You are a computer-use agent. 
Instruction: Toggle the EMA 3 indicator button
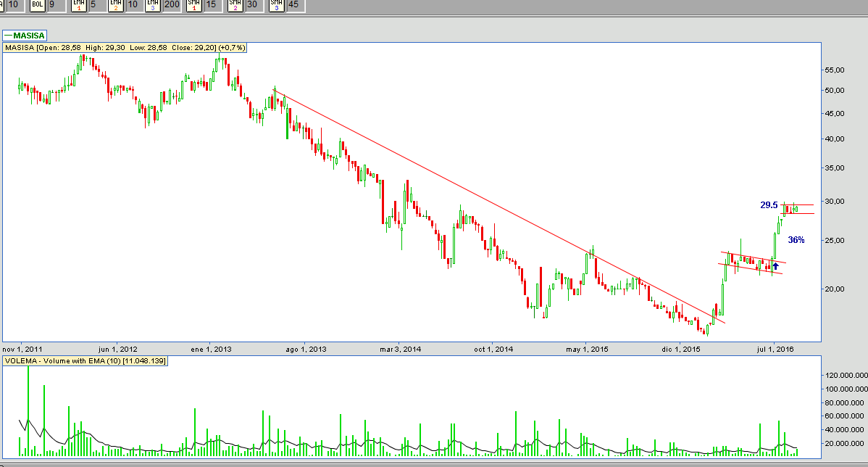pos(152,4)
